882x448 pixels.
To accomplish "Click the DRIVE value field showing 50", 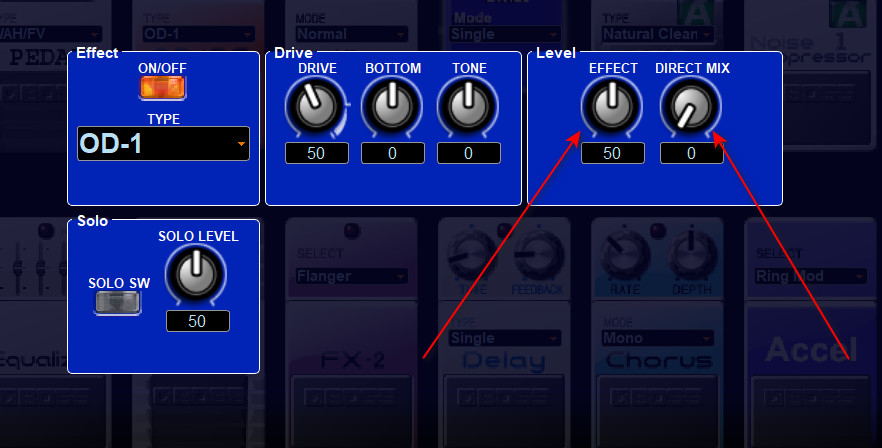I will [x=317, y=153].
